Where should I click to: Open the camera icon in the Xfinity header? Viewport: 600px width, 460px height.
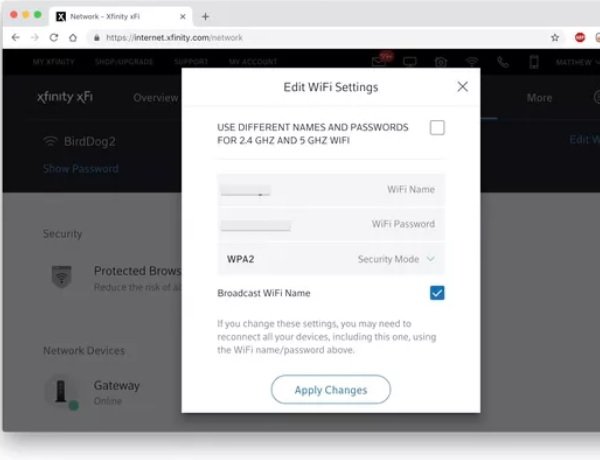441,62
